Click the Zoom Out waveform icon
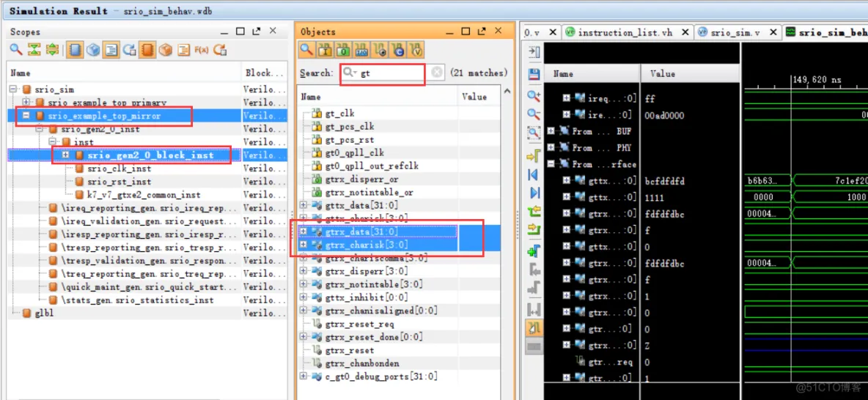868x400 pixels. 534,114
